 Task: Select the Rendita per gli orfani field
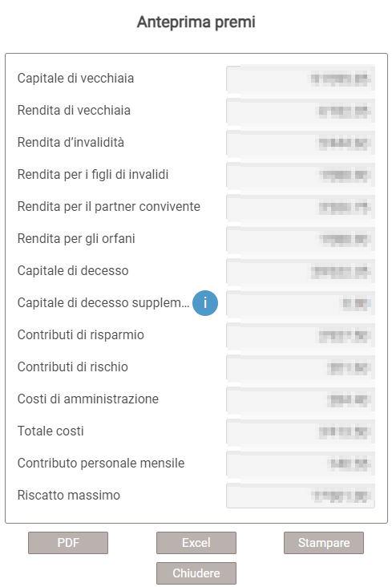(x=301, y=239)
